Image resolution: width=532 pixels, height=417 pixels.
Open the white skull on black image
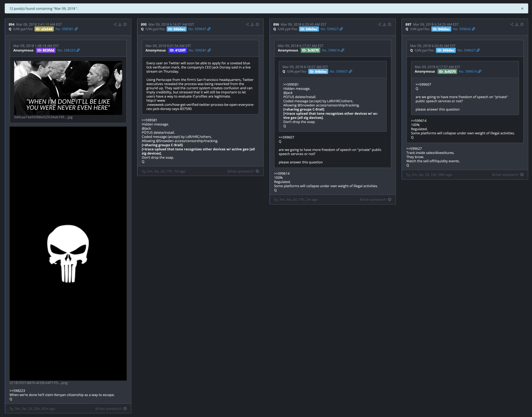coord(68,253)
